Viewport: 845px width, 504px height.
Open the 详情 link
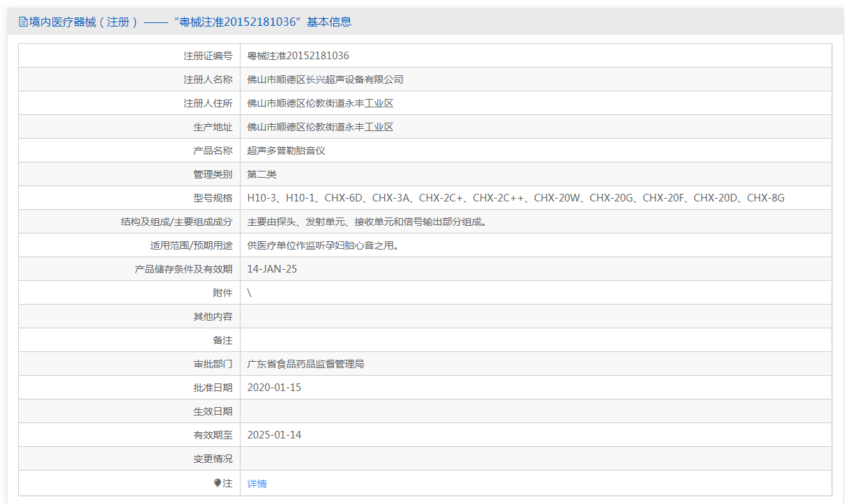(x=257, y=484)
